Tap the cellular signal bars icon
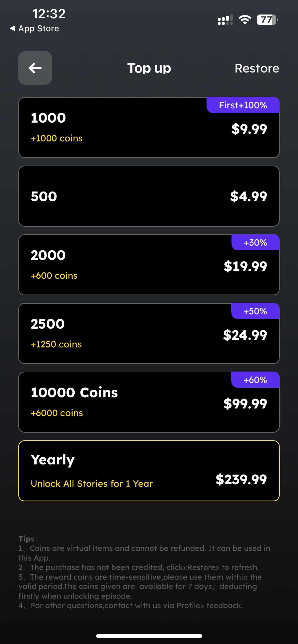 pyautogui.click(x=225, y=20)
